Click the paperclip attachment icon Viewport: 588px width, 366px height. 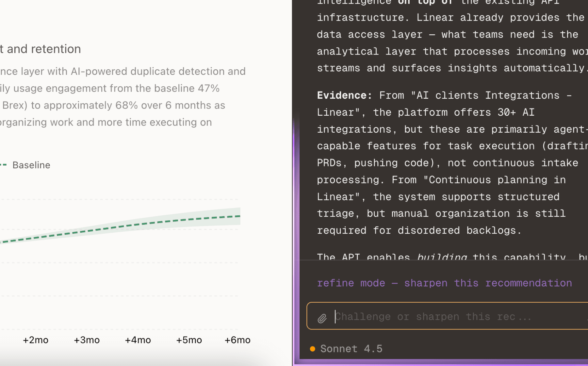[322, 318]
